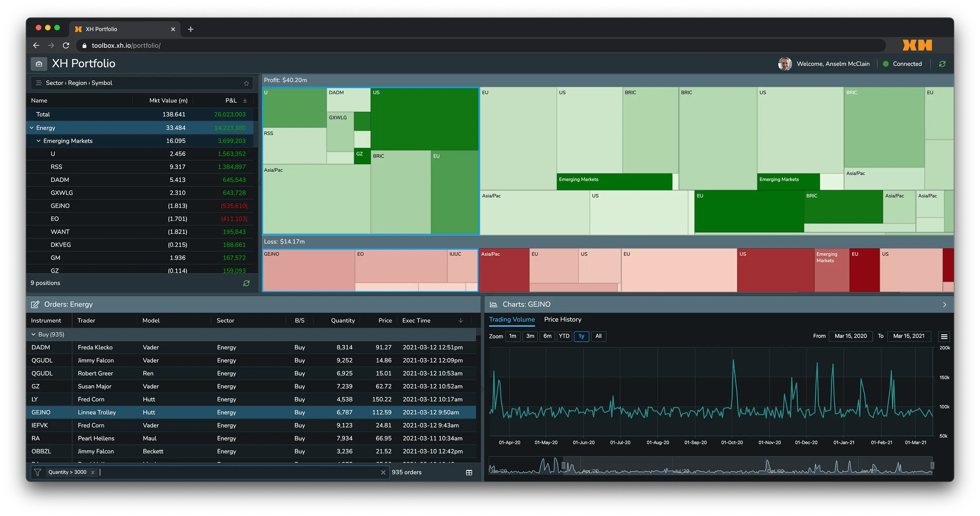Open the grouping options hamburger icon
Image resolution: width=980 pixels, height=516 pixels.
39,83
